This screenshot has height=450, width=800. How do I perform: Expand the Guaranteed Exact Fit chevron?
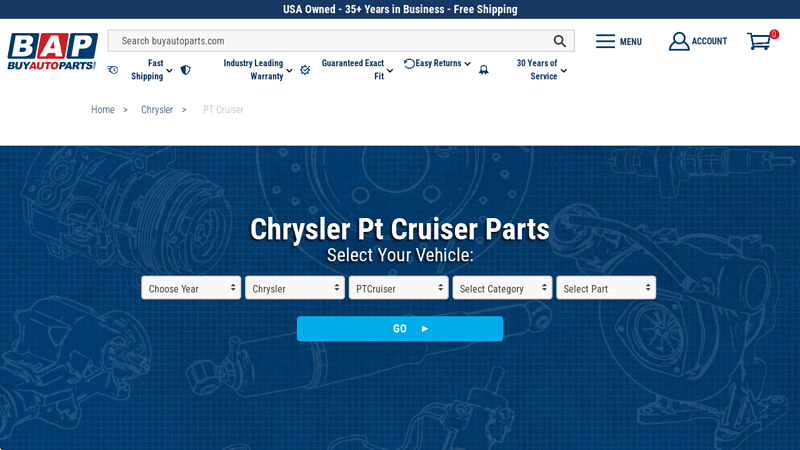coord(390,71)
